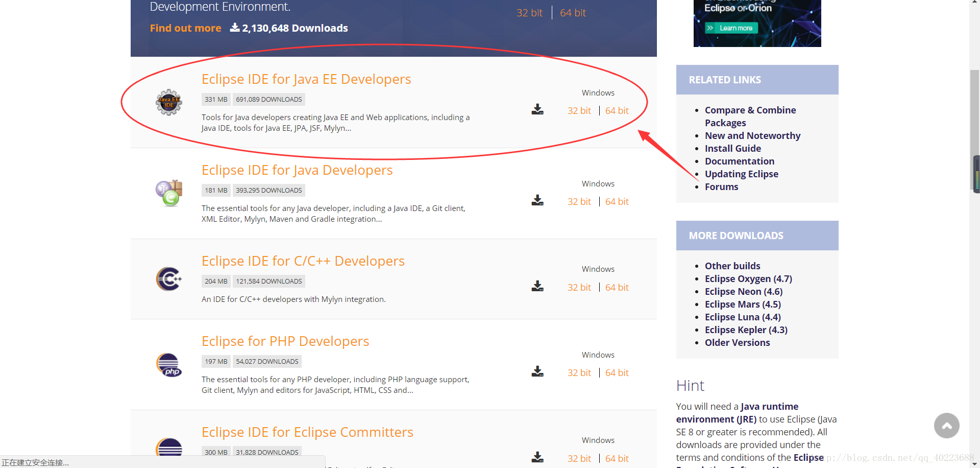Open Older Versions link
This screenshot has height=468, width=980.
coord(738,343)
